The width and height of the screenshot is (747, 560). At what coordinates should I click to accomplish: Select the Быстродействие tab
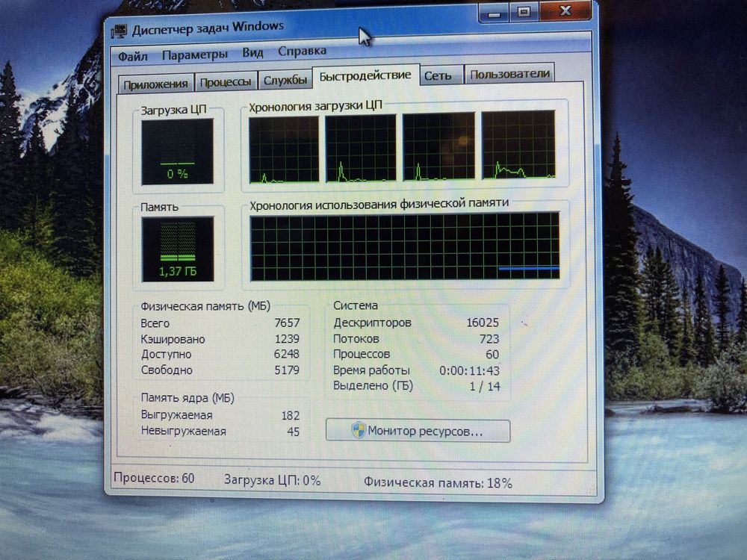365,75
